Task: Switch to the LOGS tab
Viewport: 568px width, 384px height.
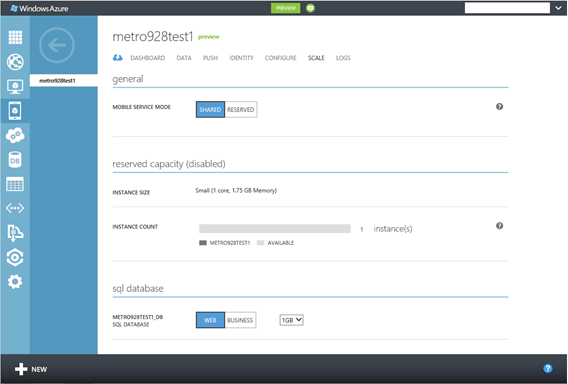Action: 343,58
